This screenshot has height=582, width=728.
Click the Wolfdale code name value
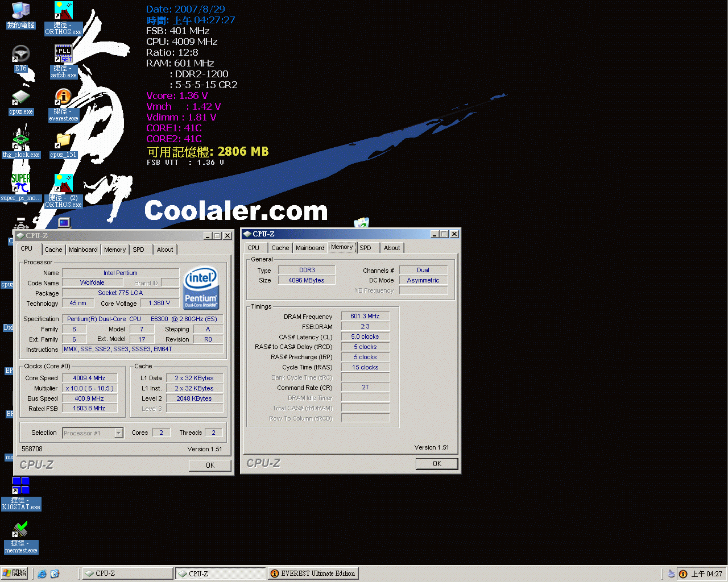[x=92, y=282]
